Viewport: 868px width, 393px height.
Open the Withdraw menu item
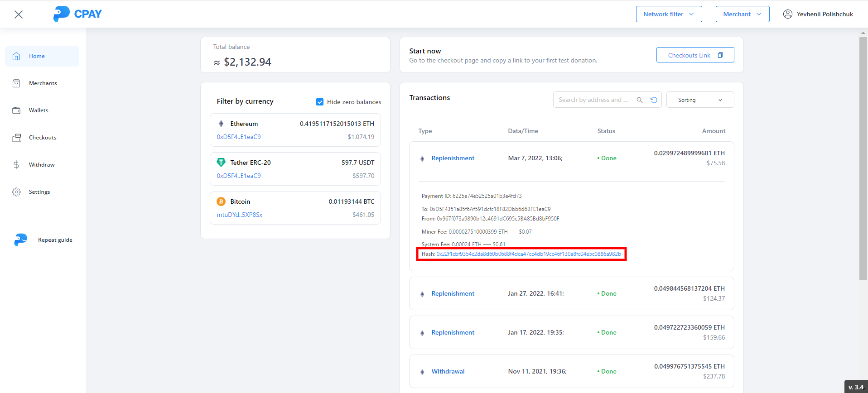click(x=42, y=165)
